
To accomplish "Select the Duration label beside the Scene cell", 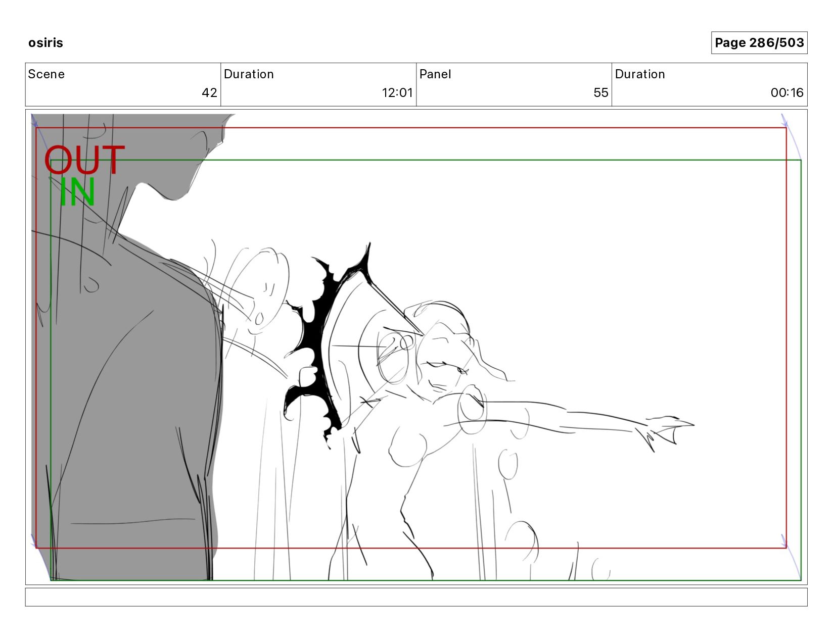I will 249,74.
